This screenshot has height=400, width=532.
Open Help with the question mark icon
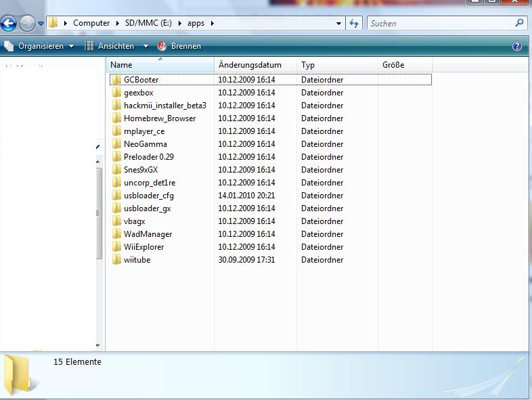[516, 46]
